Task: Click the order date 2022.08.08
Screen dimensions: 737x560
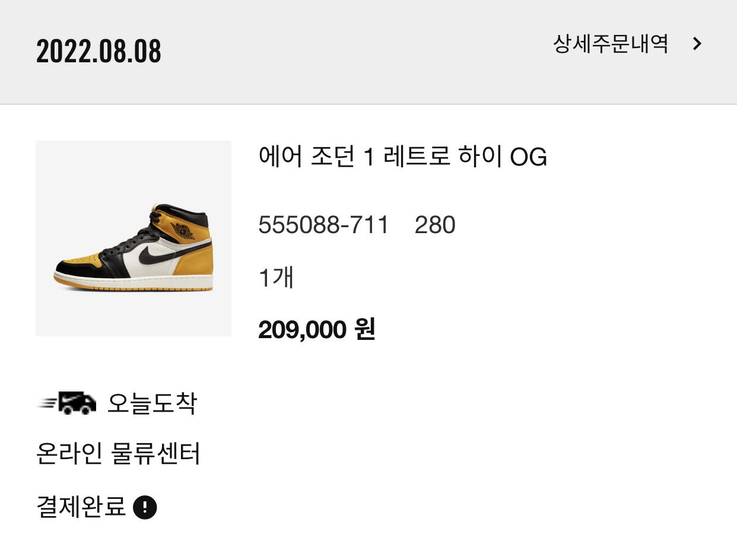Action: 99,52
